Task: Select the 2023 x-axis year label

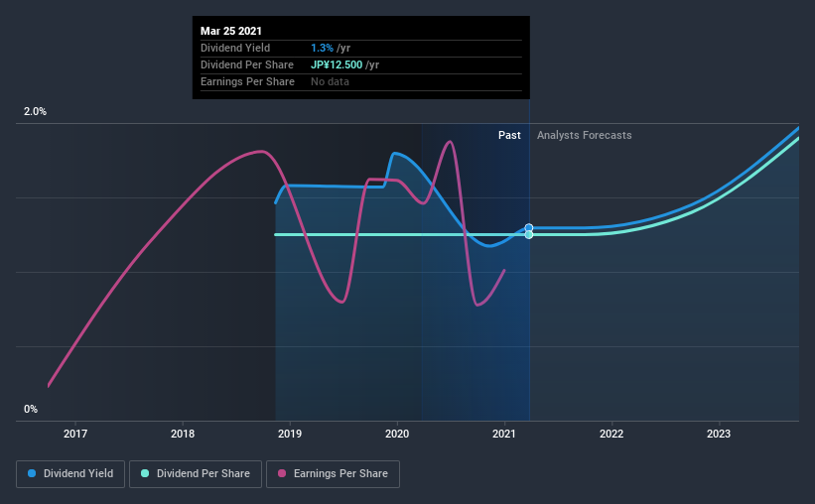Action: point(719,434)
